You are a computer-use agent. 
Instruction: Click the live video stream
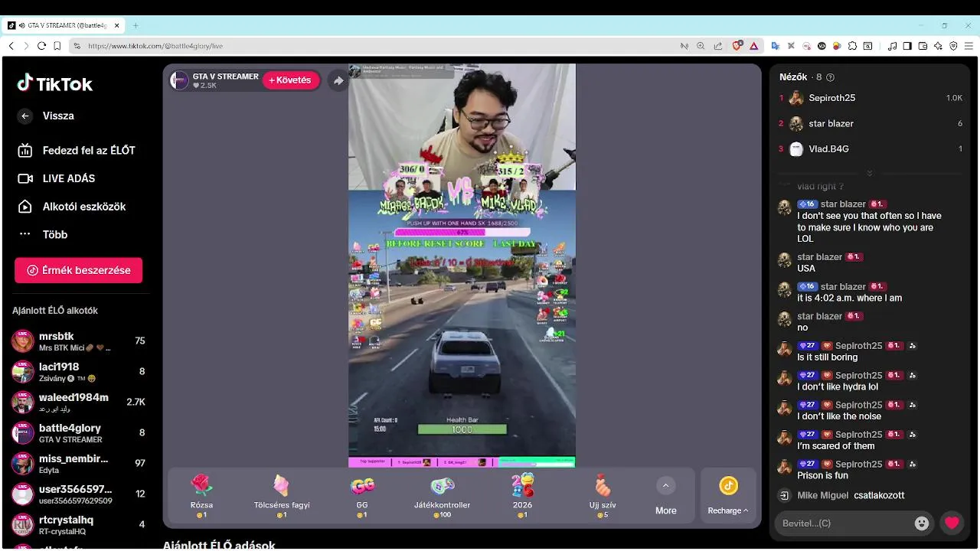[462, 265]
